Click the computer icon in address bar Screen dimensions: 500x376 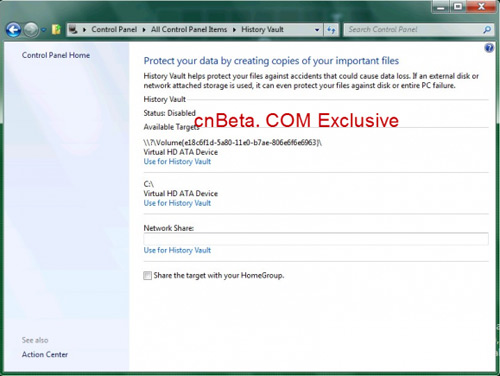coord(73,30)
